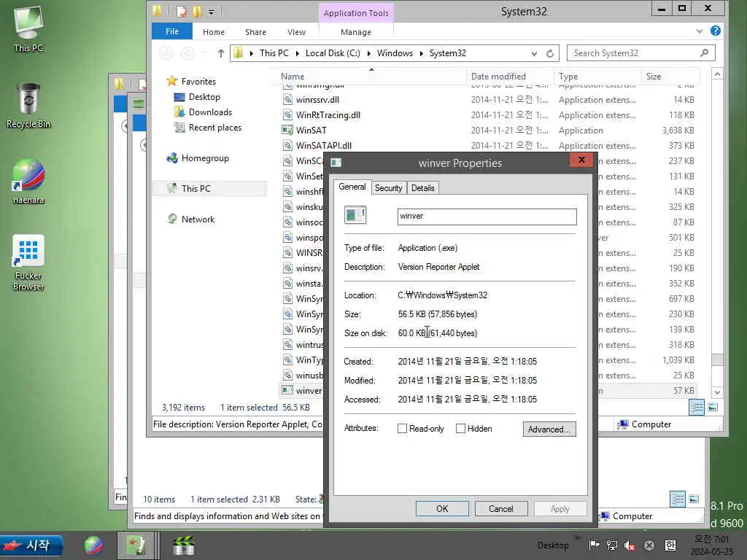Click the volume muted tray icon
Image resolution: width=747 pixels, height=560 pixels.
(x=630, y=545)
